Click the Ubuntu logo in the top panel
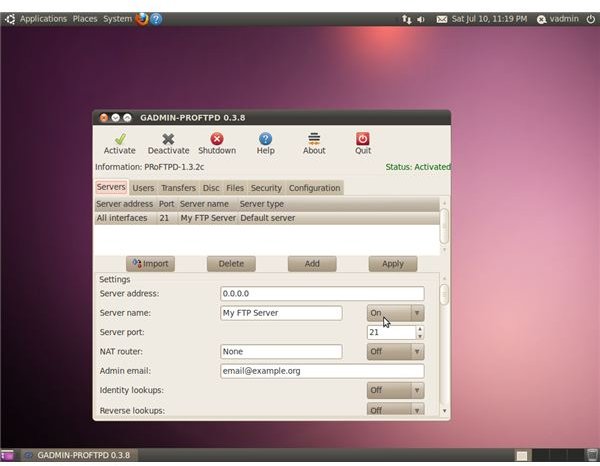 10,19
